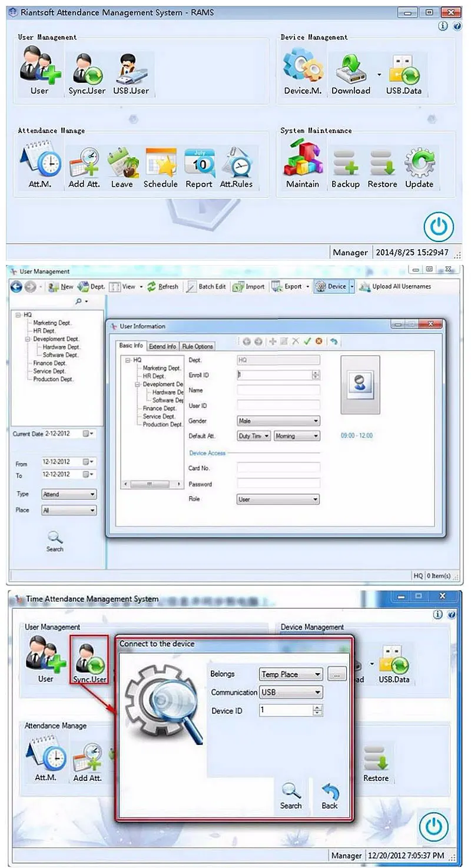471x868 pixels.
Task: Click Restore in the RAMS window
Action: click(x=383, y=168)
